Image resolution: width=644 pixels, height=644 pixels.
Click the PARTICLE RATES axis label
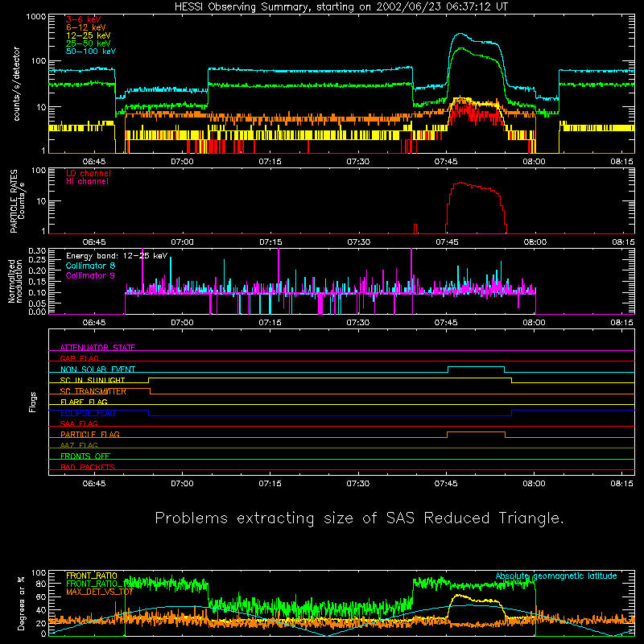14,201
